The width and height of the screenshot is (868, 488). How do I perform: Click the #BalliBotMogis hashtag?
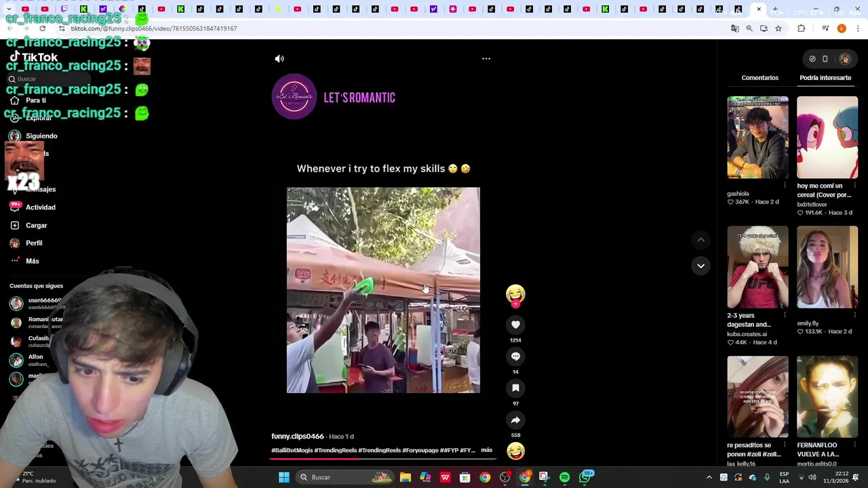tap(292, 451)
